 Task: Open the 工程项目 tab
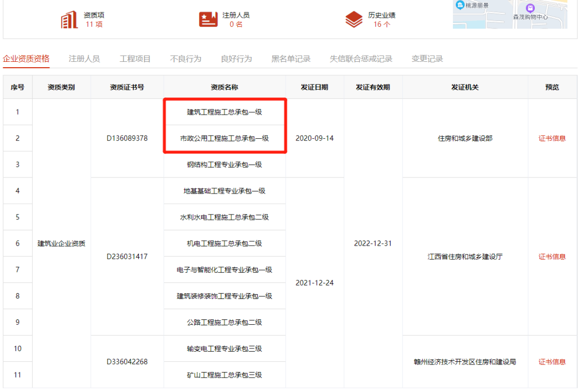click(x=135, y=59)
